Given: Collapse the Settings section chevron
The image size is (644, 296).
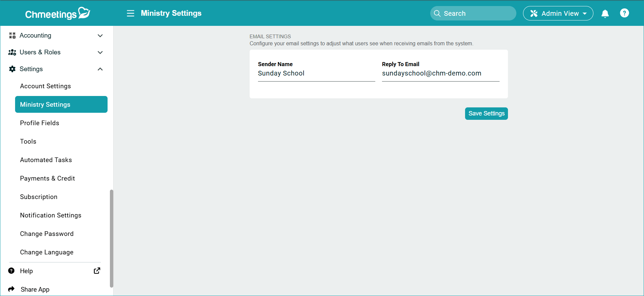Looking at the screenshot, I should click(100, 69).
